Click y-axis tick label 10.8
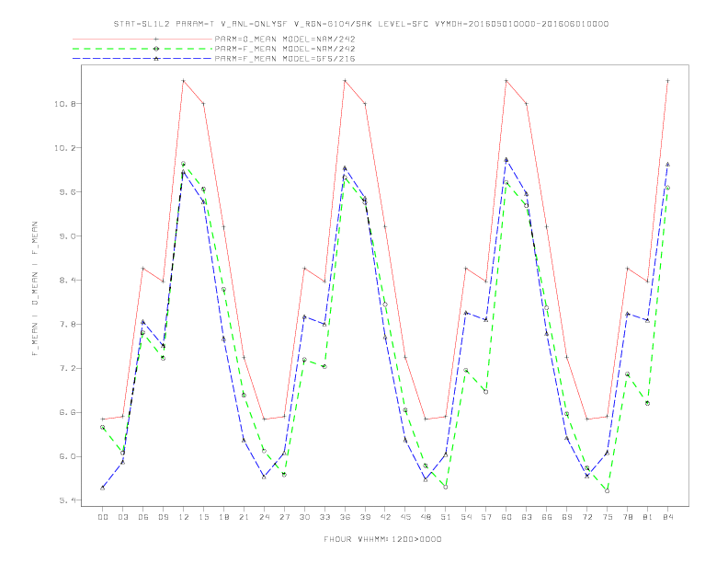The height and width of the screenshot is (563, 728). pyautogui.click(x=64, y=104)
